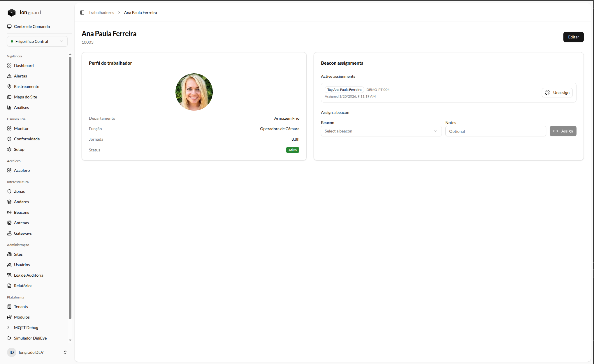Click Ana Paula Ferreira profile photo
The height and width of the screenshot is (364, 594).
click(x=194, y=92)
